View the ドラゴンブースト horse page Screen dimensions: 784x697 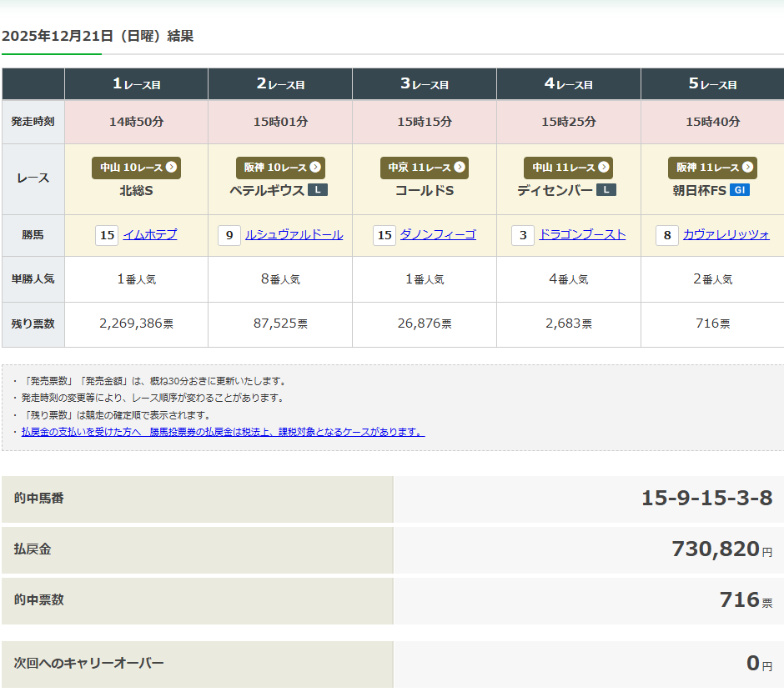(582, 235)
